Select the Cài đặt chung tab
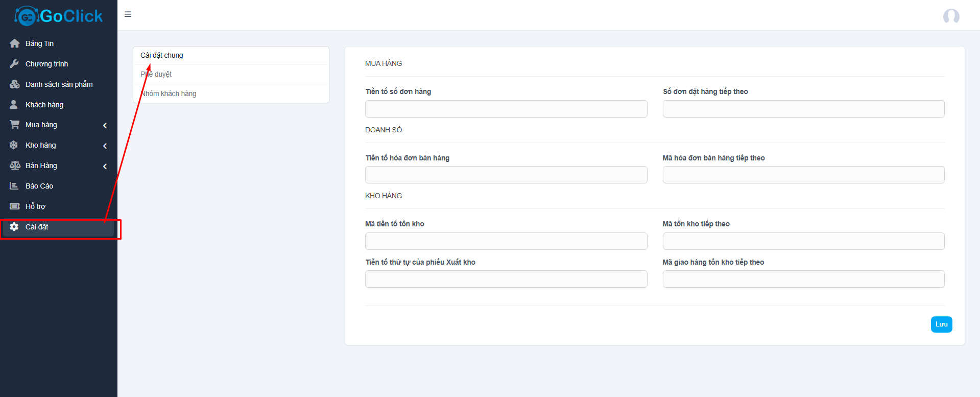This screenshot has height=397, width=980. [x=162, y=55]
